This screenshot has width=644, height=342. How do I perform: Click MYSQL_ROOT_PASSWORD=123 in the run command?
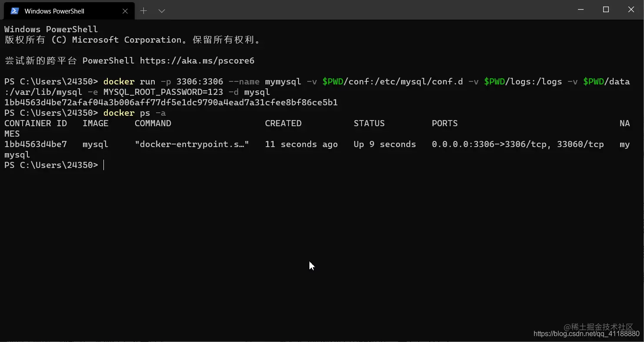(163, 92)
